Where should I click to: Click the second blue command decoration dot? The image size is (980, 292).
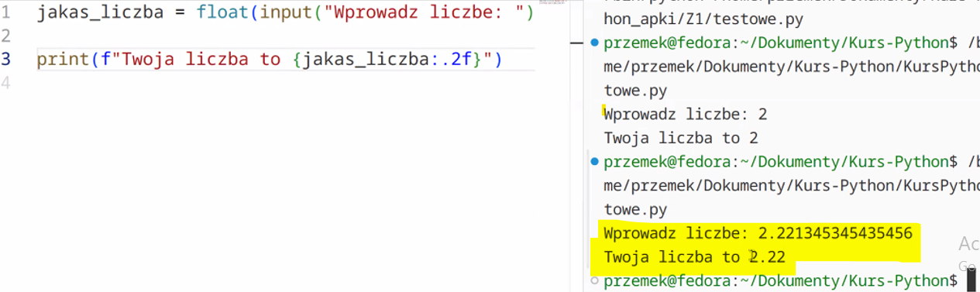point(594,162)
